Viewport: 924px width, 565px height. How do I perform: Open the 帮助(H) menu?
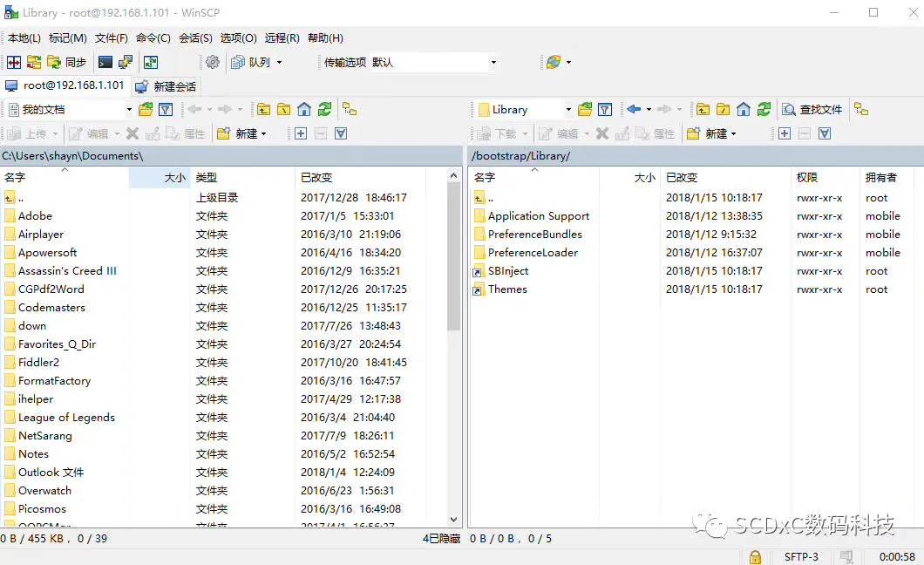coord(325,37)
